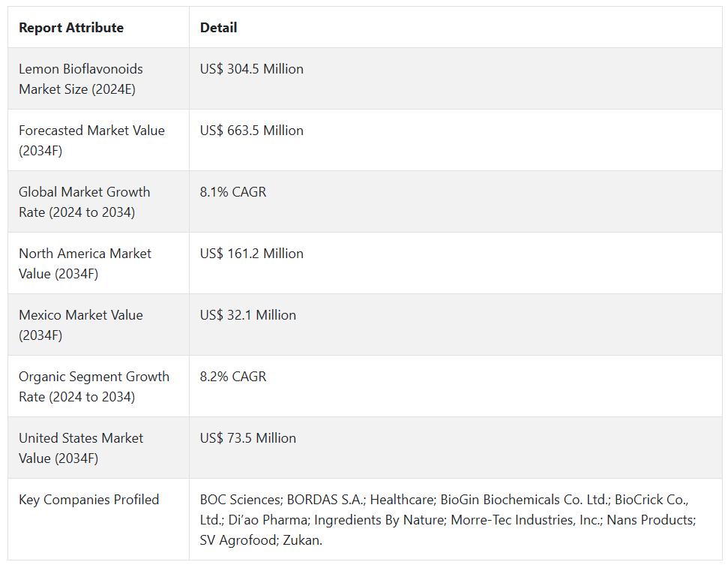The height and width of the screenshot is (568, 728).
Task: Select the Organic Segment Growth Rate cell
Action: click(x=94, y=386)
